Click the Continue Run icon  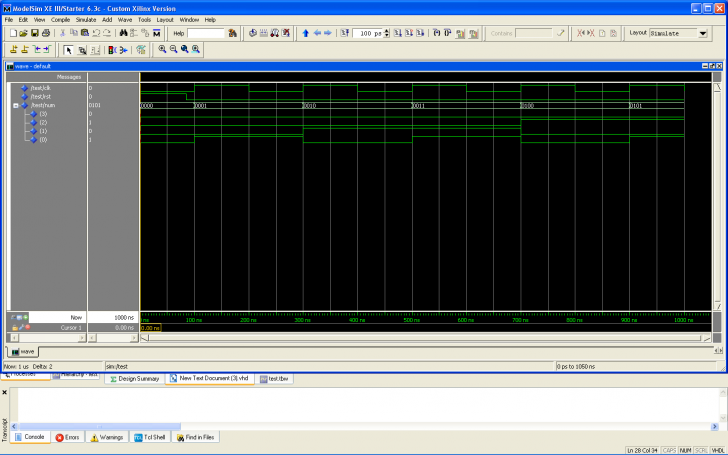(409, 33)
